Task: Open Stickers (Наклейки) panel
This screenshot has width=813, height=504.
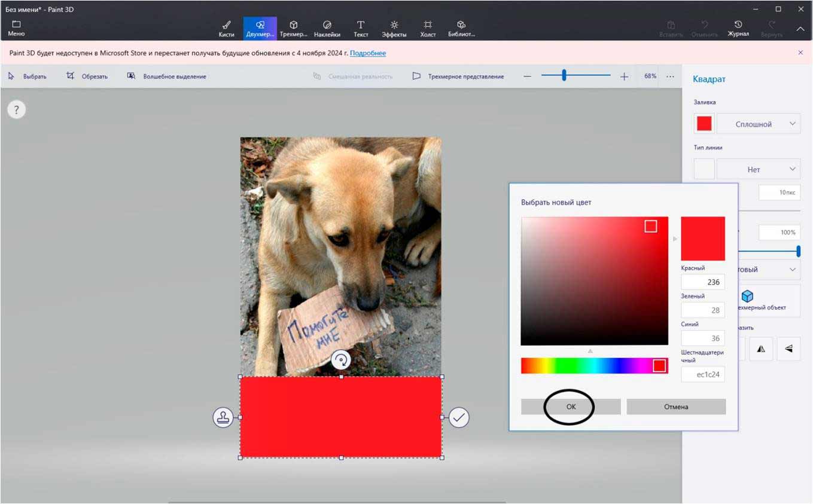Action: click(x=327, y=29)
